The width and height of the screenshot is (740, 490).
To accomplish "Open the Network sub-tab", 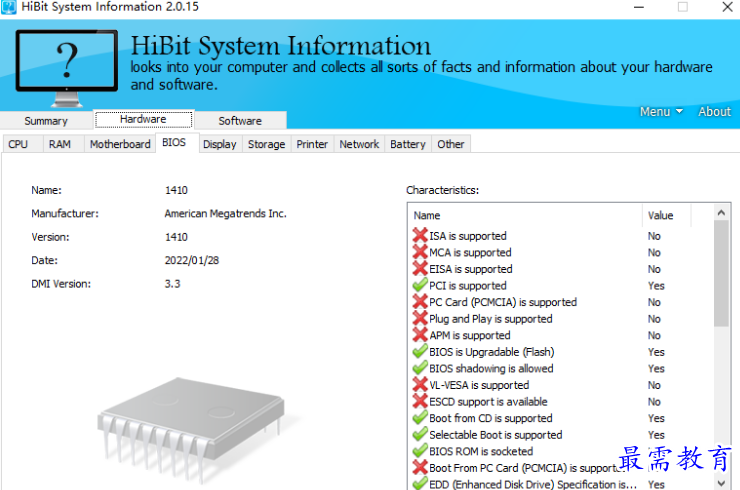I will (x=359, y=144).
